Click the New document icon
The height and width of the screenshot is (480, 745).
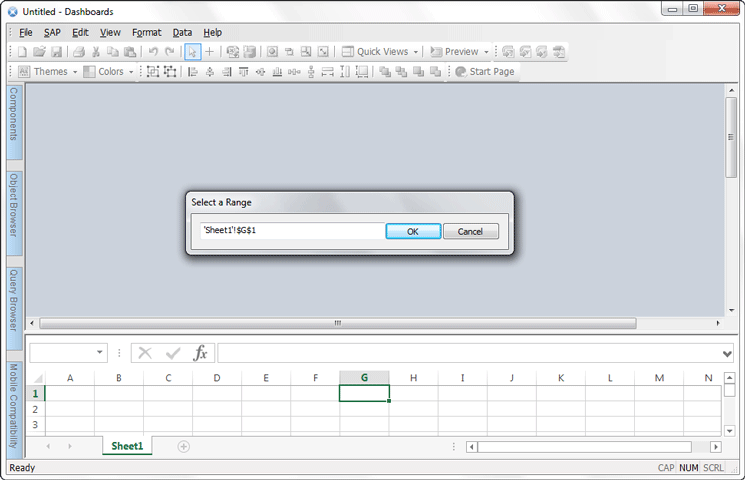point(22,52)
